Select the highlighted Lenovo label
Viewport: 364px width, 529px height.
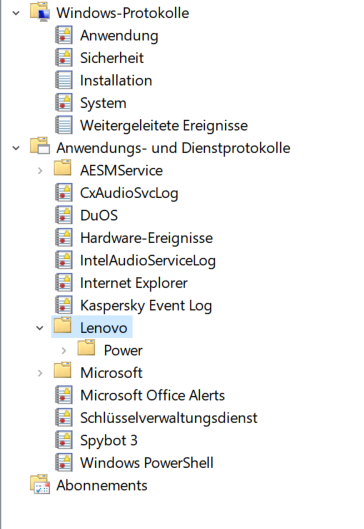[x=104, y=328]
